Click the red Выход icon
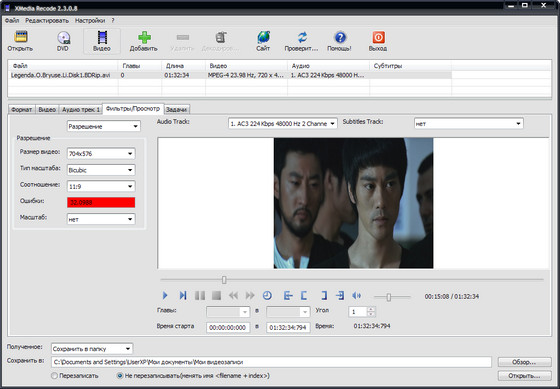This screenshot has width=560, height=389. 379,37
